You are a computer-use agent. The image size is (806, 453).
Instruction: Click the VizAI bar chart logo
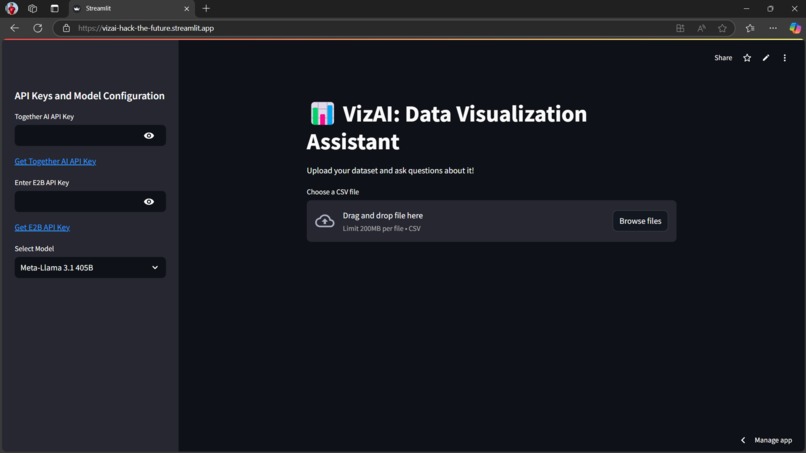click(x=322, y=114)
